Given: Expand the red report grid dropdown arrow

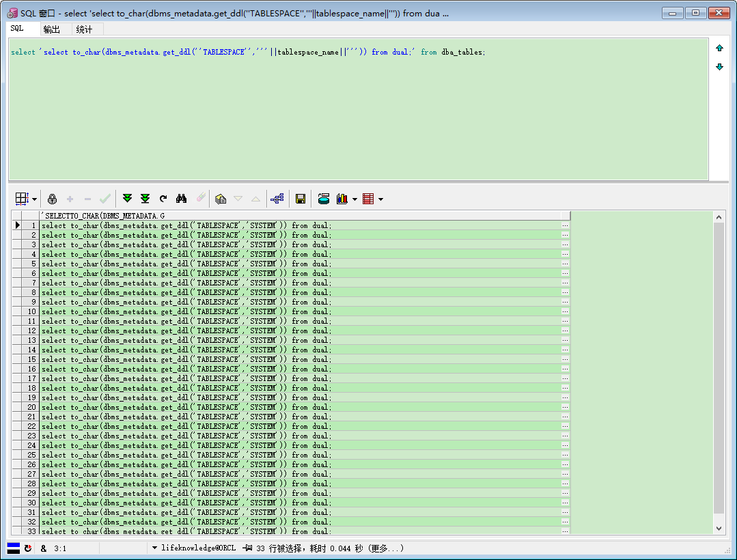Looking at the screenshot, I should pyautogui.click(x=380, y=199).
